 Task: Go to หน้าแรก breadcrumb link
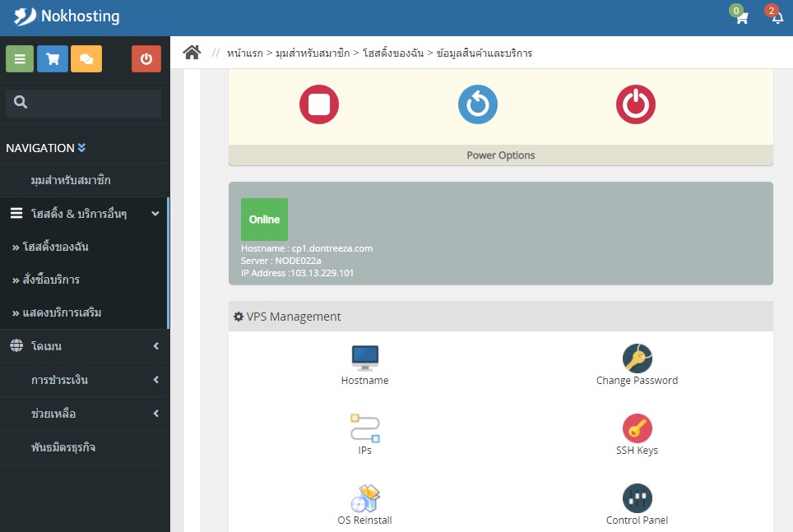[245, 53]
